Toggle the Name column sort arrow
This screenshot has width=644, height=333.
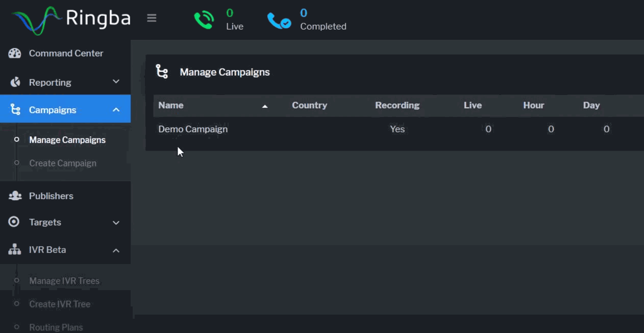point(265,106)
